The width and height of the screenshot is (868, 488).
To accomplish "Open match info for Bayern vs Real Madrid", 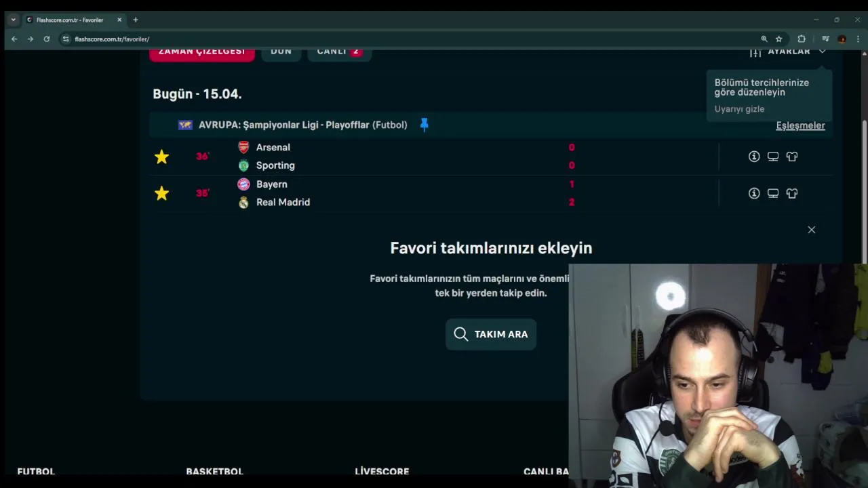I will (754, 193).
